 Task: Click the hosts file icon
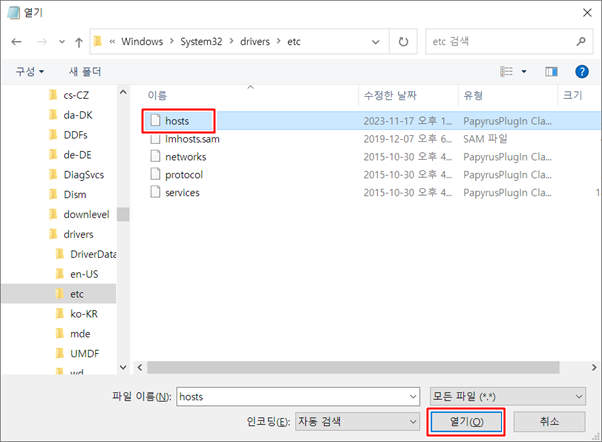click(155, 120)
